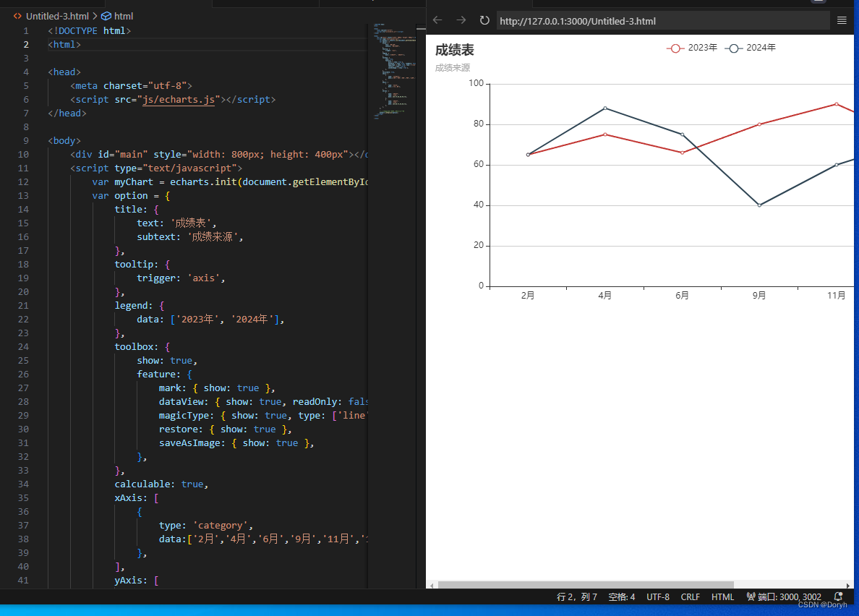Image resolution: width=859 pixels, height=616 pixels.
Task: Click the scrollbar left arrow in preview
Action: [x=432, y=586]
